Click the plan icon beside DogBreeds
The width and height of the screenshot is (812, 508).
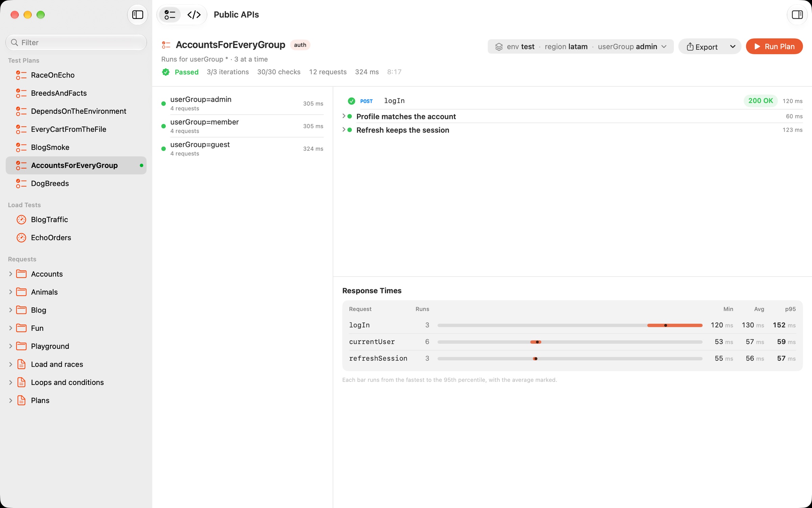pyautogui.click(x=21, y=184)
